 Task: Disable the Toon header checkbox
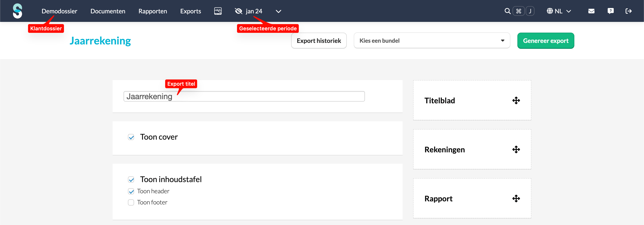tap(131, 191)
